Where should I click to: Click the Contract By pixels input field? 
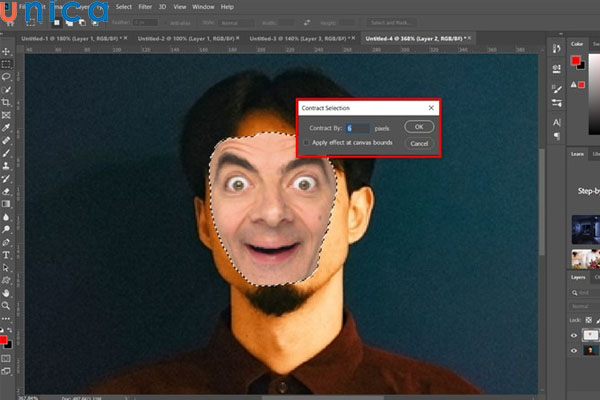click(358, 128)
